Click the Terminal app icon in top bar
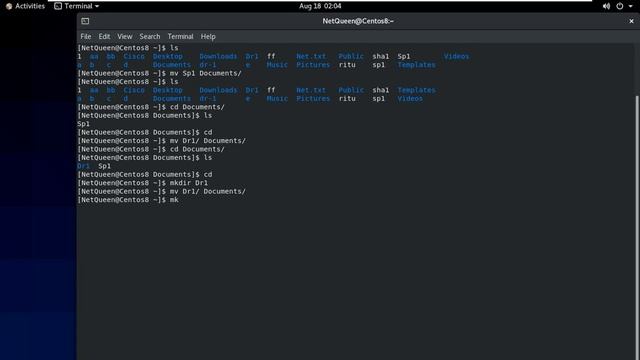The height and width of the screenshot is (360, 640). pyautogui.click(x=58, y=6)
